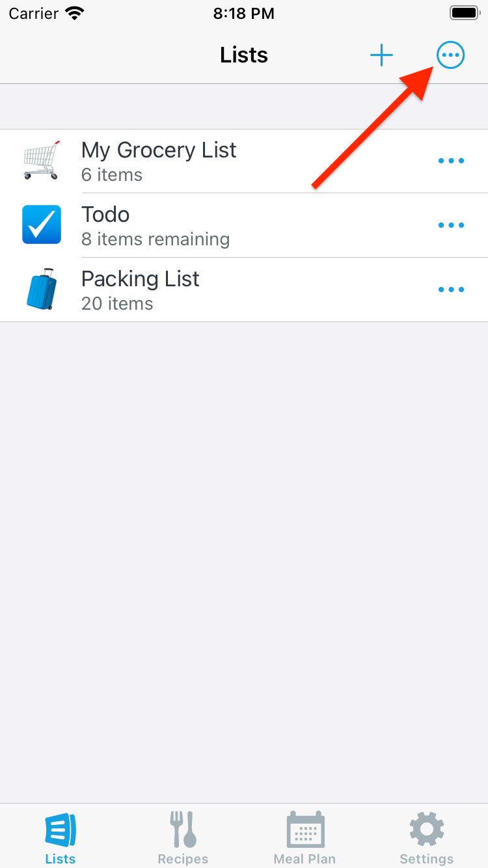488x868 pixels.
Task: Click the "8 items remaining" subtitle
Action: tap(156, 239)
